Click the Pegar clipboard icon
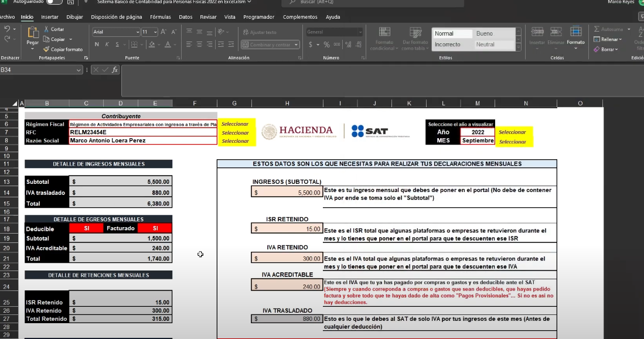 32,33
